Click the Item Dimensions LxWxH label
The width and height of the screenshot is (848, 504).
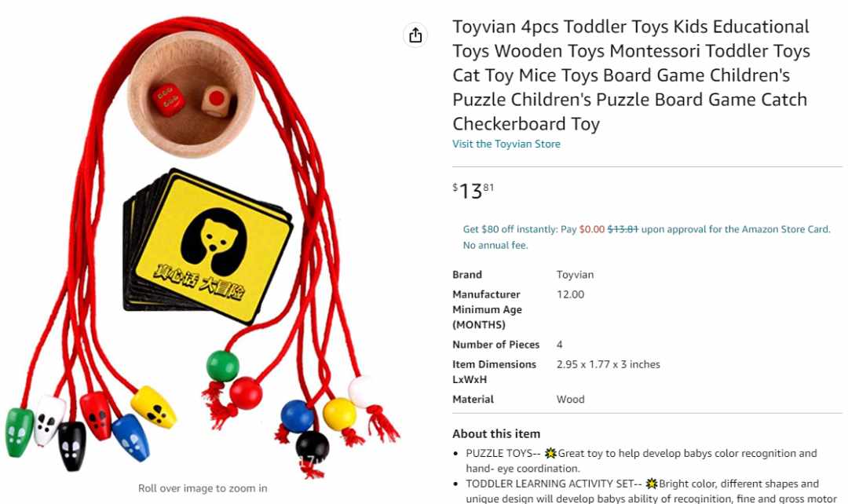495,371
